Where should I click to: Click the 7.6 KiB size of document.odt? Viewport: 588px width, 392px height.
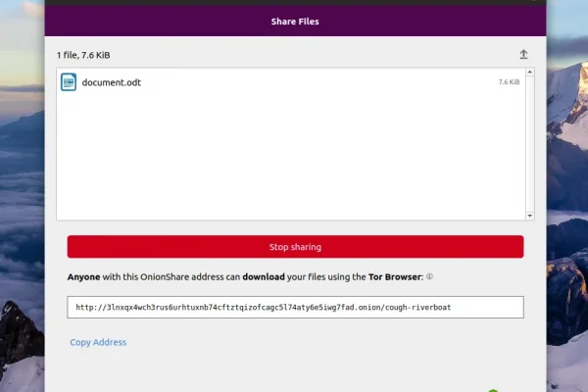[x=509, y=82]
